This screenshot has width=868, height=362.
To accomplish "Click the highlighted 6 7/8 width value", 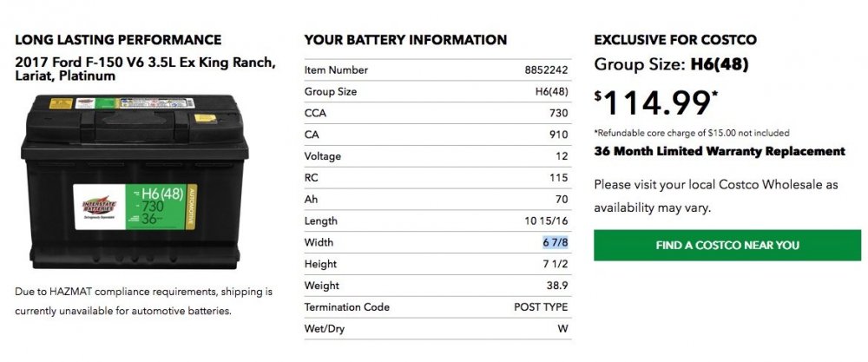I will tap(556, 242).
